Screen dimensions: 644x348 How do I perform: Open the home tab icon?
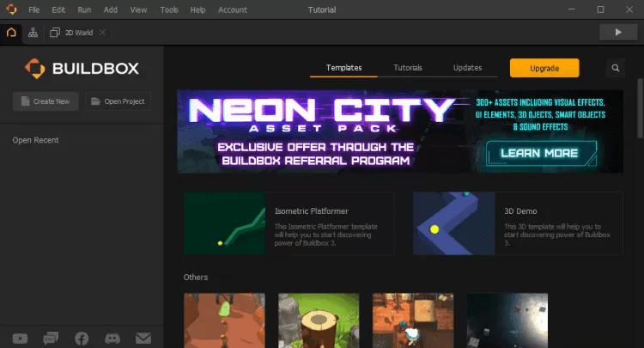11,33
